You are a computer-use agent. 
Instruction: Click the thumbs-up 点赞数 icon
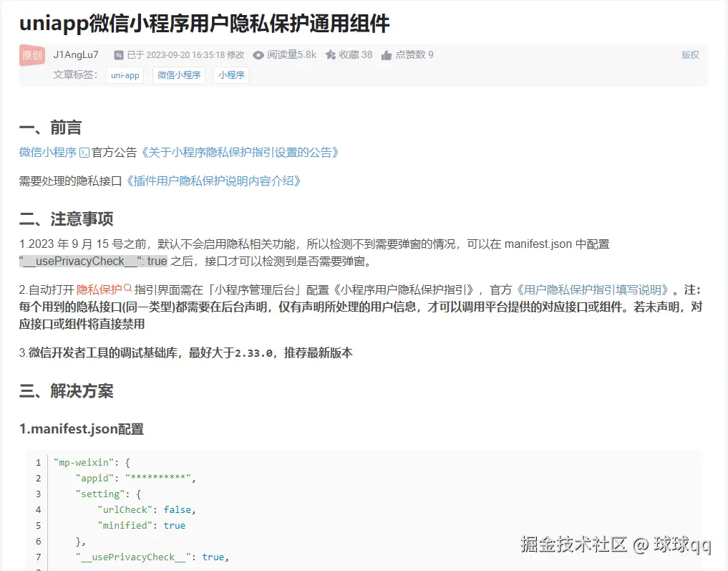tap(387, 55)
